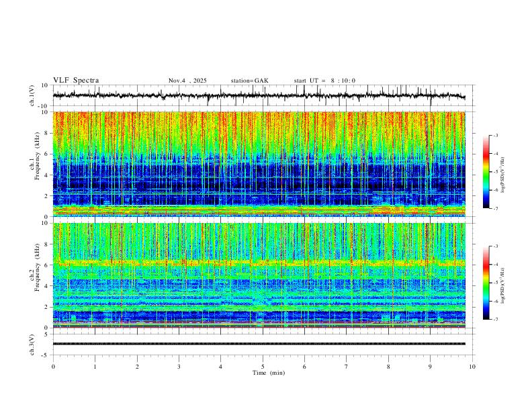The height and width of the screenshot is (411, 532).
Task: Click the lower PSD color bar beside ch.2
Action: tap(486, 283)
